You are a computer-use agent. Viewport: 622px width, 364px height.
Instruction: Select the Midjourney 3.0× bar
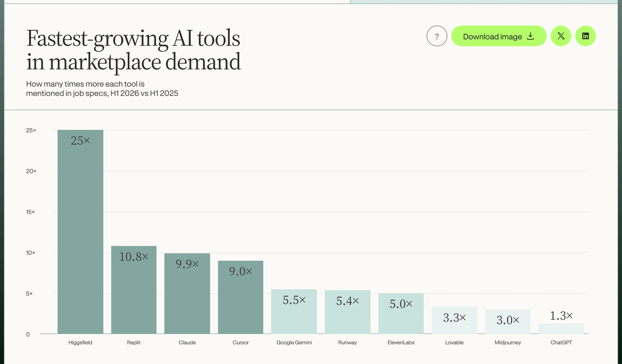pyautogui.click(x=508, y=321)
